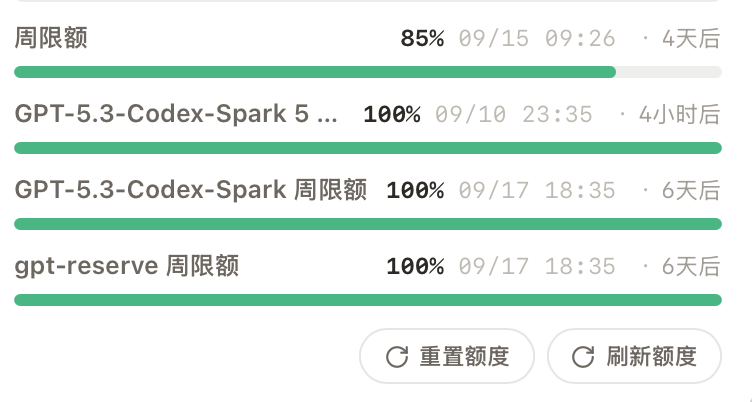Click the 刷新额度 button
This screenshot has width=752, height=402.
634,356
